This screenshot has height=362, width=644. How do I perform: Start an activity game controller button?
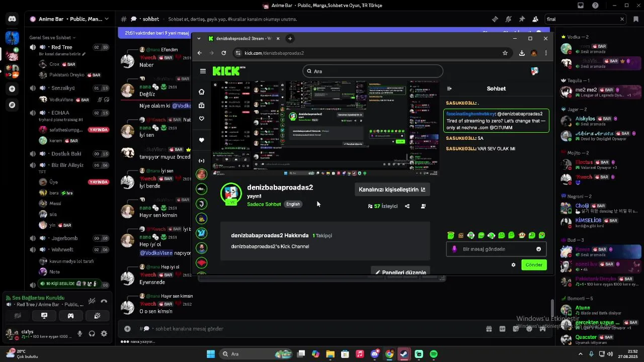coord(71,316)
